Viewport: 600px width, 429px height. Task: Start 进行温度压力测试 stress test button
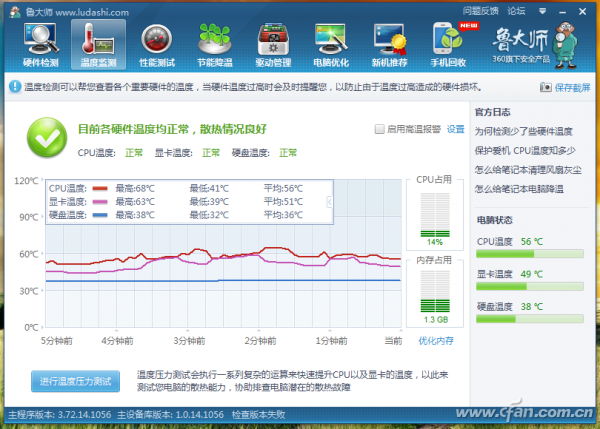(75, 381)
